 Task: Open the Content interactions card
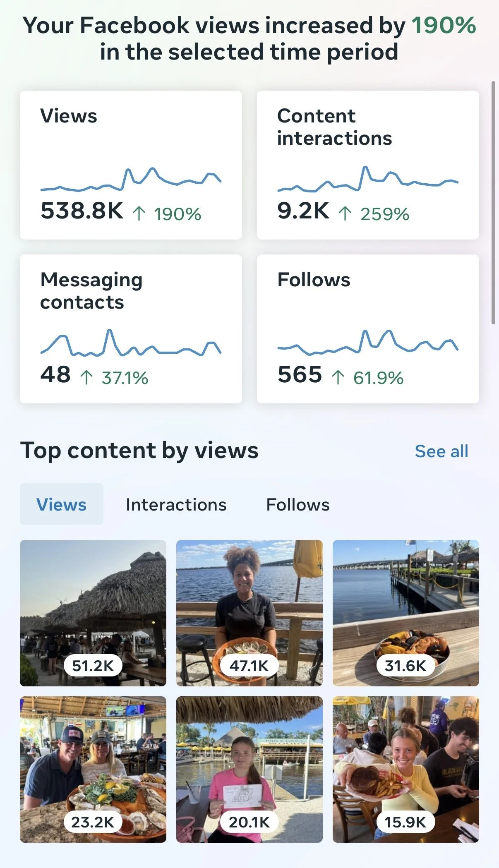tap(368, 165)
